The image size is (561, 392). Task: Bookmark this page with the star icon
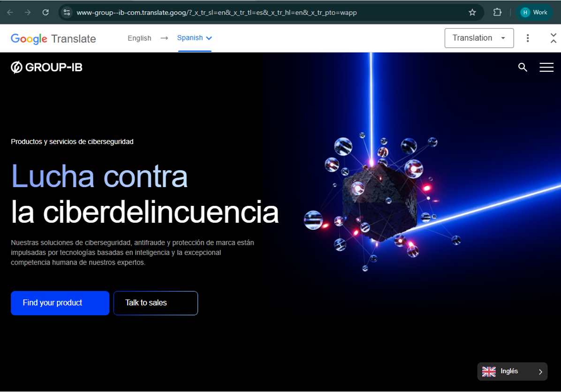[472, 13]
